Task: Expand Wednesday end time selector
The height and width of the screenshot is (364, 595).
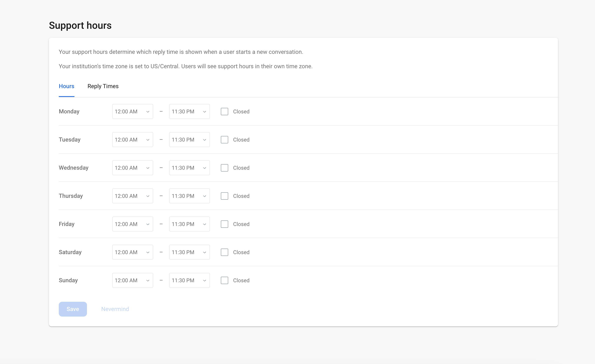Action: pos(189,168)
